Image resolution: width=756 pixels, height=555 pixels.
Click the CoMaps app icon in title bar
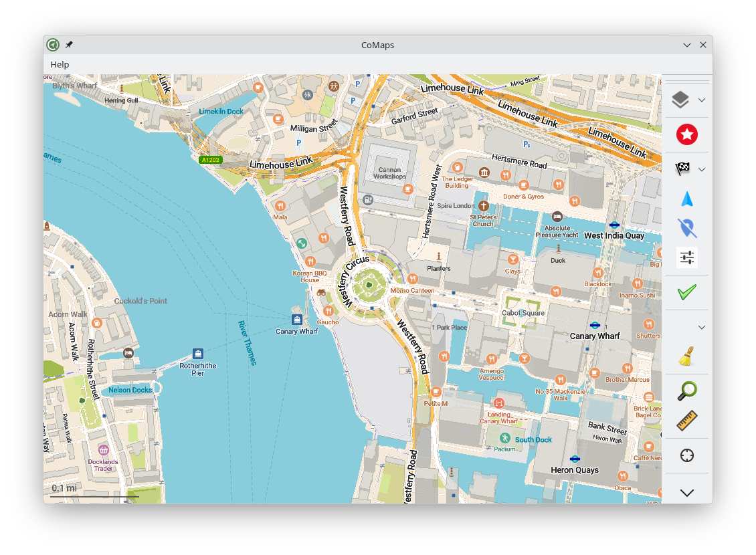53,45
